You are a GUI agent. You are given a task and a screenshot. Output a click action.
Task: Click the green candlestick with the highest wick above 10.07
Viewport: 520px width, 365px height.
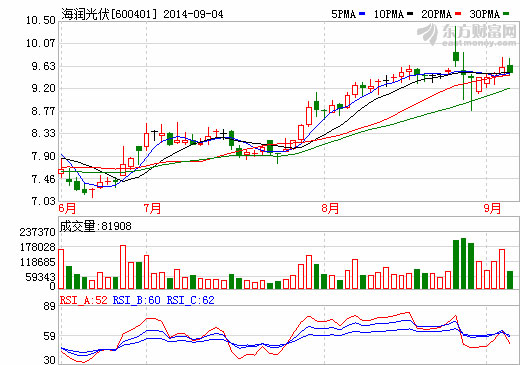click(x=456, y=47)
